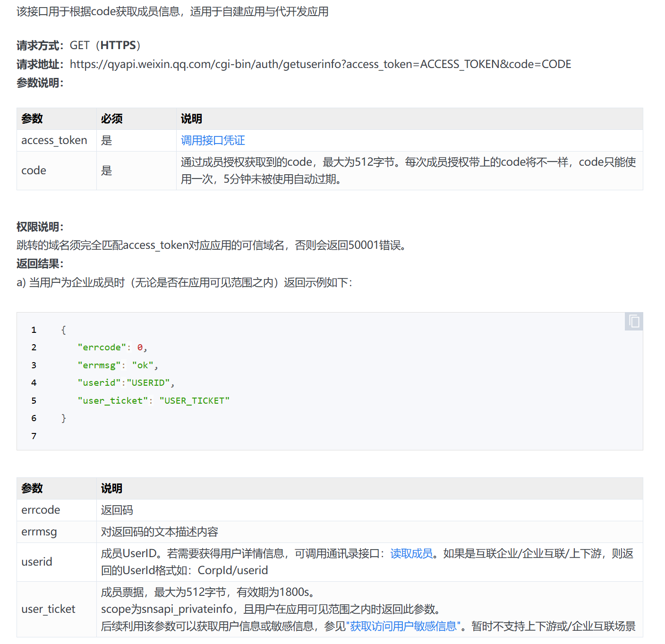Click the errmsg description cell

point(160,532)
